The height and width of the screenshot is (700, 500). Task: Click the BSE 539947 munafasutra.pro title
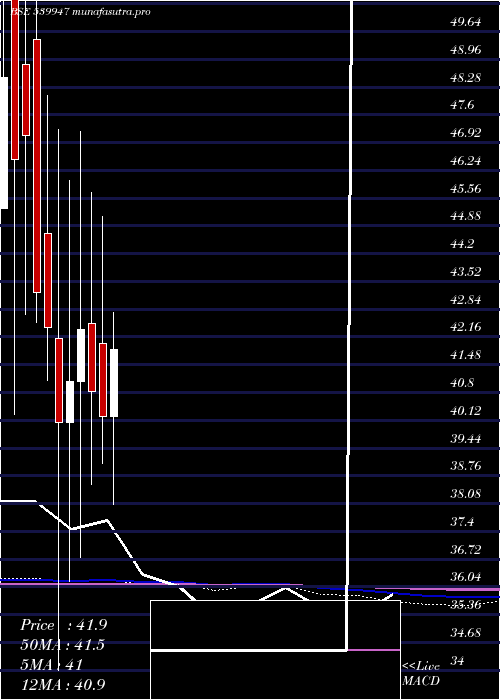80,12
